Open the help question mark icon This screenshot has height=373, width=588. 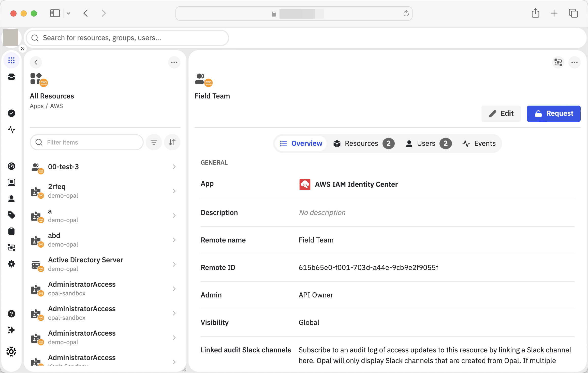pyautogui.click(x=11, y=314)
